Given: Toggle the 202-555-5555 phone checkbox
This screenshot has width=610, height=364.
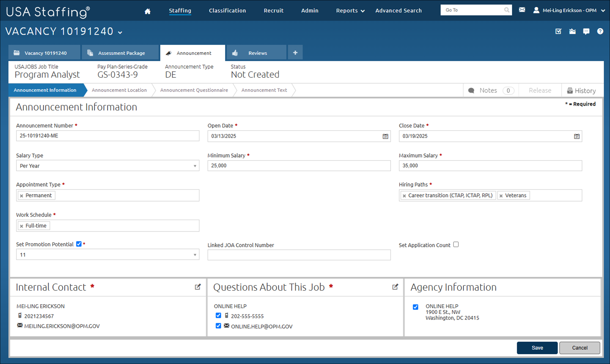Looking at the screenshot, I should click(x=218, y=315).
